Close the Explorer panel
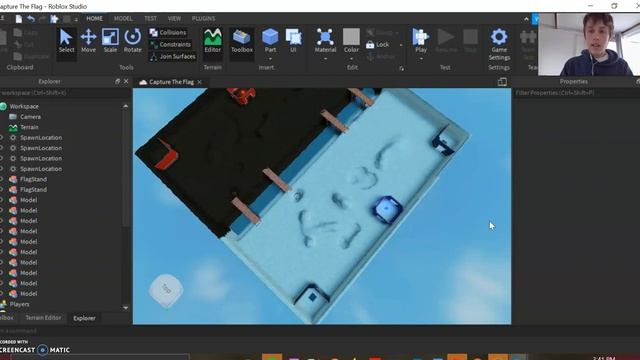This screenshot has height=360, width=640. (x=126, y=82)
